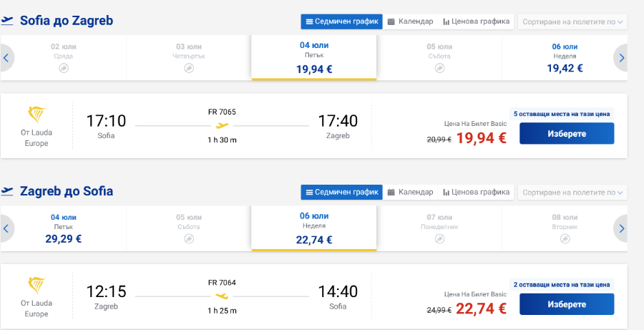Pick outbound date 06 юли for 19,42 €
The height and width of the screenshot is (330, 644).
565,58
